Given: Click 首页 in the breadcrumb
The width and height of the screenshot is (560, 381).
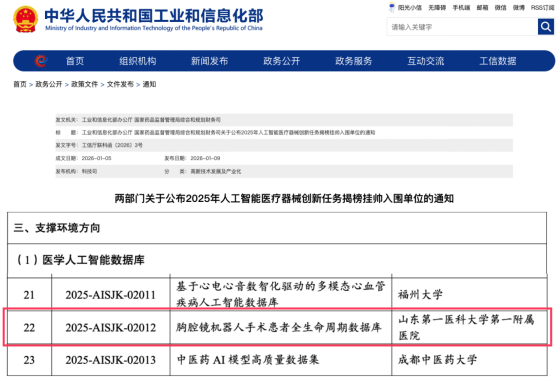Looking at the screenshot, I should click(20, 84).
